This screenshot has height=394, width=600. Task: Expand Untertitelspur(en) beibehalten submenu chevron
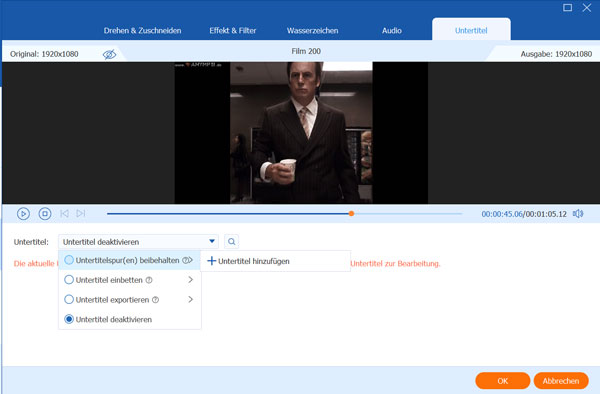pos(191,260)
